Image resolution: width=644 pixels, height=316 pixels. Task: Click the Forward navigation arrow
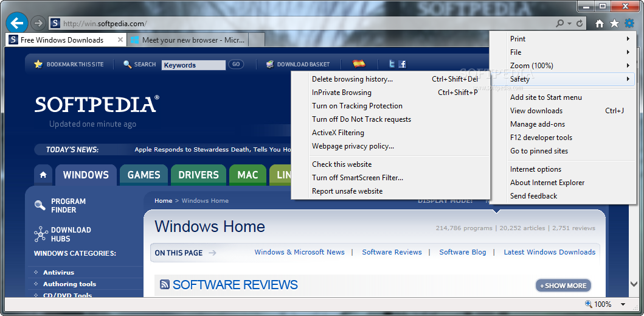(x=38, y=24)
